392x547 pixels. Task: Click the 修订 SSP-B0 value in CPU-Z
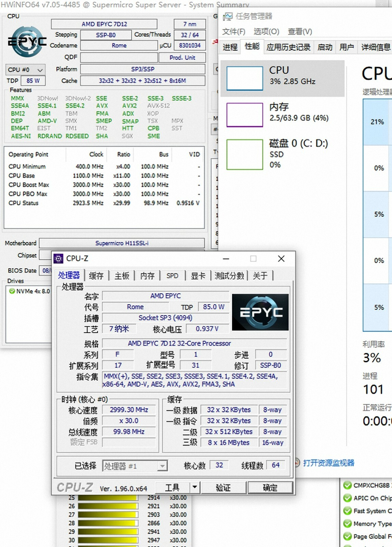click(270, 365)
